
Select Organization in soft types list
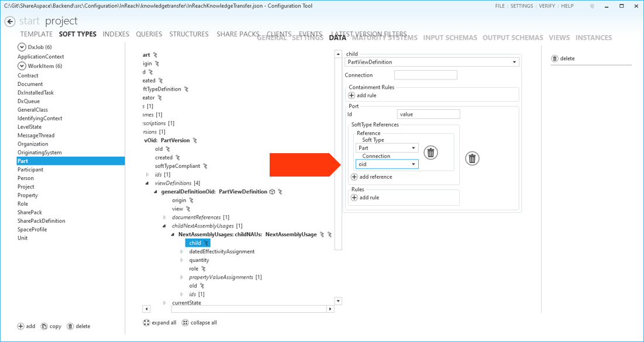tap(33, 144)
